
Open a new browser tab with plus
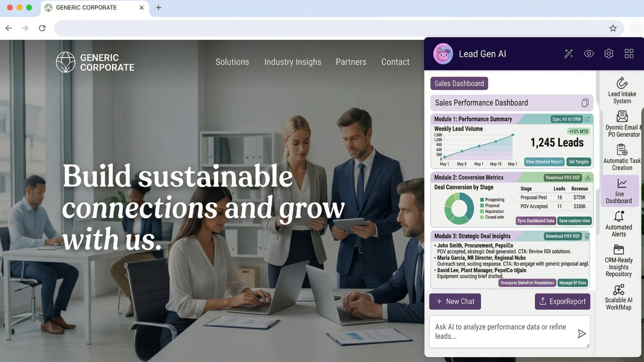[159, 7]
